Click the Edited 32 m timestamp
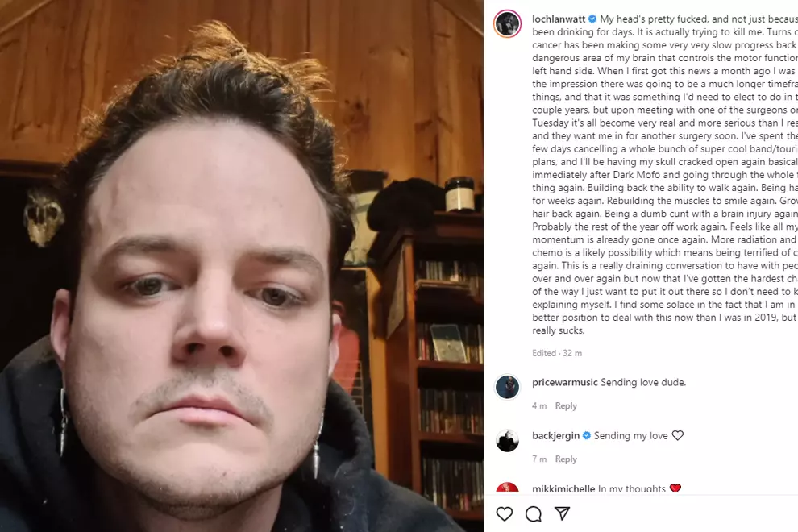This screenshot has height=532, width=798. [x=557, y=353]
